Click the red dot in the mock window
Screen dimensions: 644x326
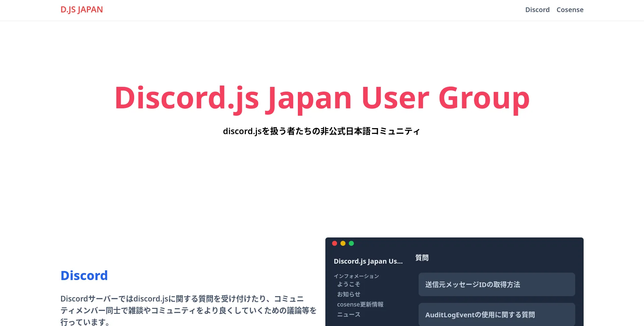coord(334,243)
